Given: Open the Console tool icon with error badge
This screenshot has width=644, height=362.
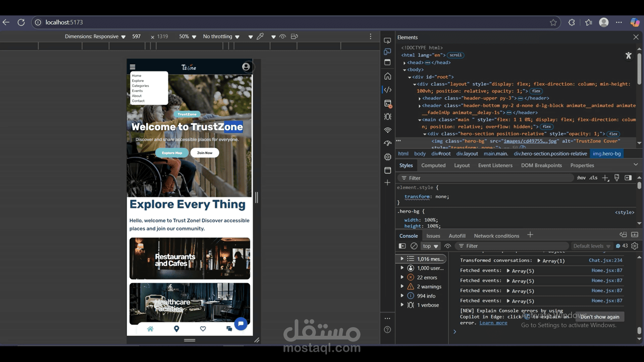Looking at the screenshot, I should point(388,104).
